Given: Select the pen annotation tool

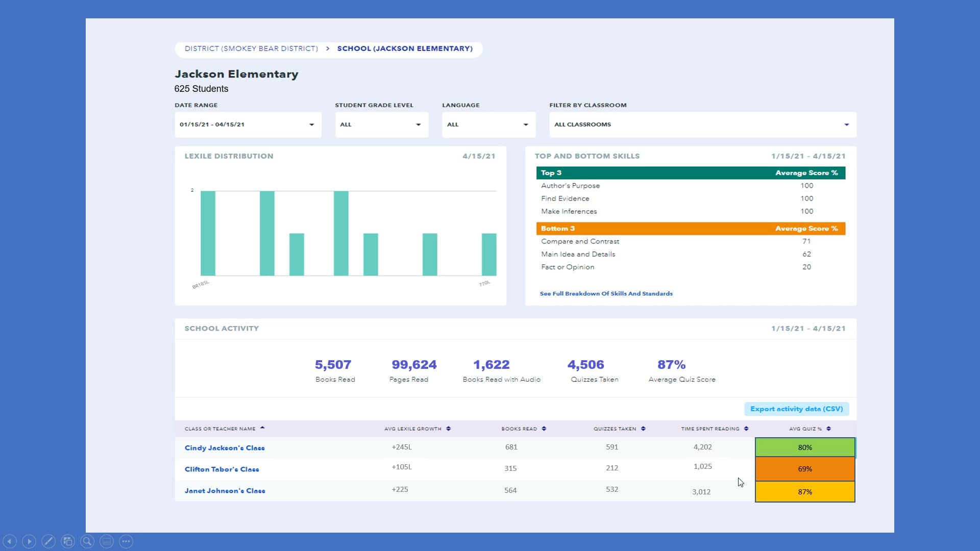Looking at the screenshot, I should point(49,541).
